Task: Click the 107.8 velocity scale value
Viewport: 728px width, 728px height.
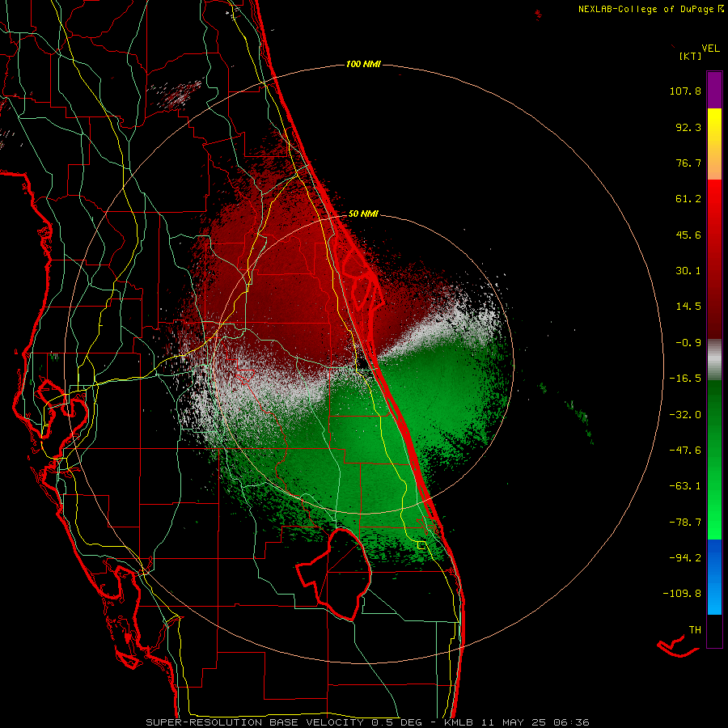Action: (685, 91)
